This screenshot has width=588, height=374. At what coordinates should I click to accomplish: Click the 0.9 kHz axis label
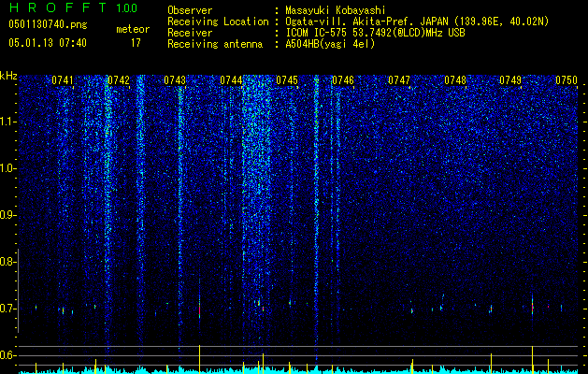coord(7,215)
